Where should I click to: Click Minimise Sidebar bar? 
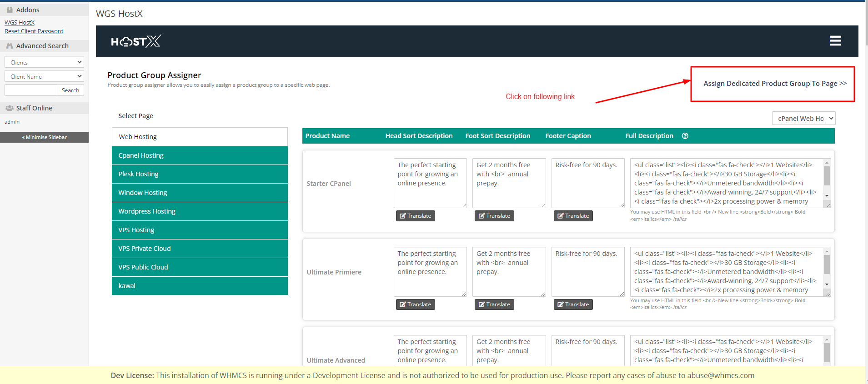tap(44, 137)
